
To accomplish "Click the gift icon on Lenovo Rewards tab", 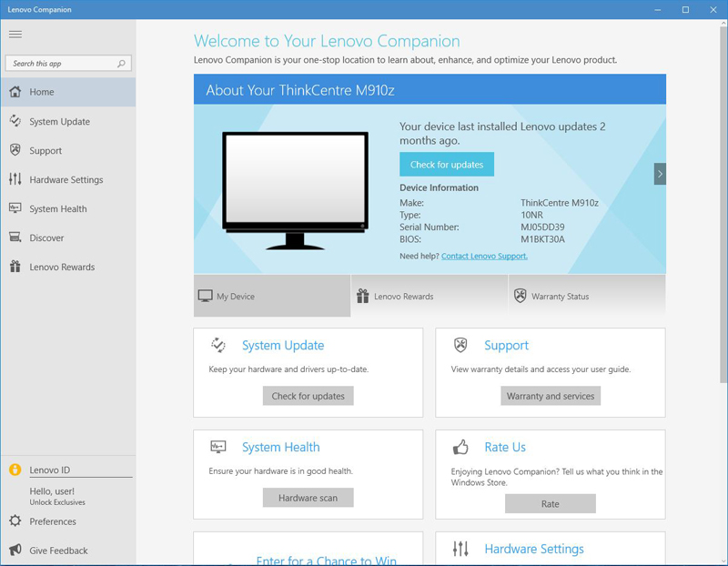I will (x=362, y=296).
